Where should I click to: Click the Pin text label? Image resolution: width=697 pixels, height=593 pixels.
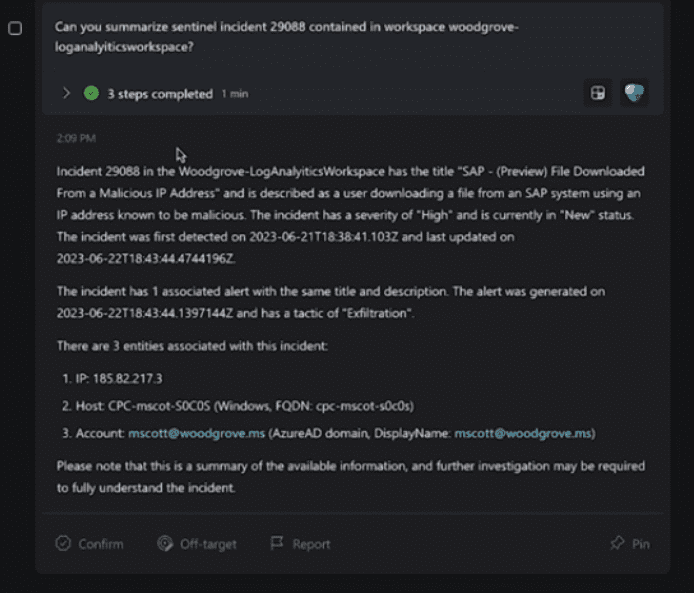point(641,544)
